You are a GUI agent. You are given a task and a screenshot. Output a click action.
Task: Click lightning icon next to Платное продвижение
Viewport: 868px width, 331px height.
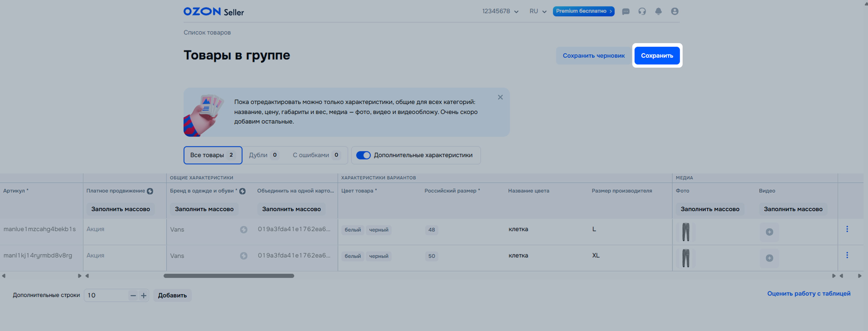pos(150,191)
